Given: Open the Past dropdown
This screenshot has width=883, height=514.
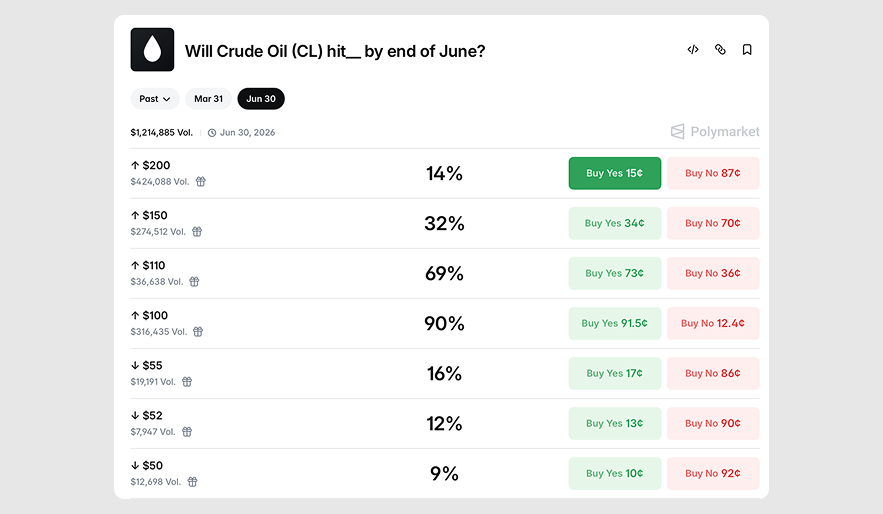Looking at the screenshot, I should click(x=155, y=99).
